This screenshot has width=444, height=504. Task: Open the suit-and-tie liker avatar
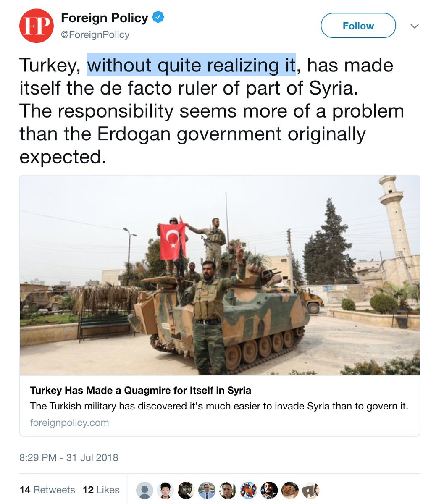[x=207, y=490]
